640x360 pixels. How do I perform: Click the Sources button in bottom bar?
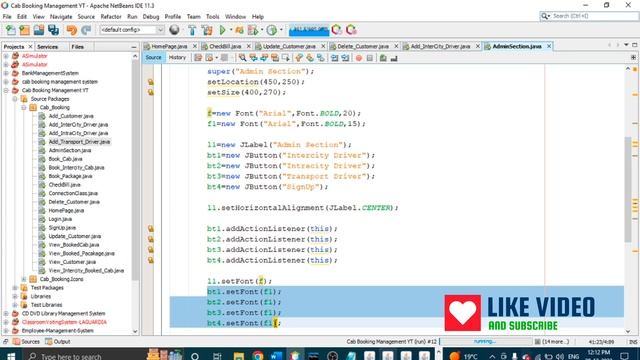[26, 342]
